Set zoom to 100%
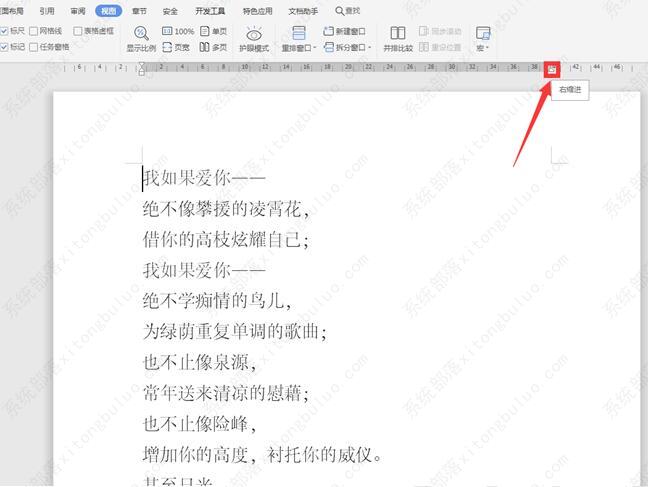This screenshot has height=487, width=648. click(178, 31)
